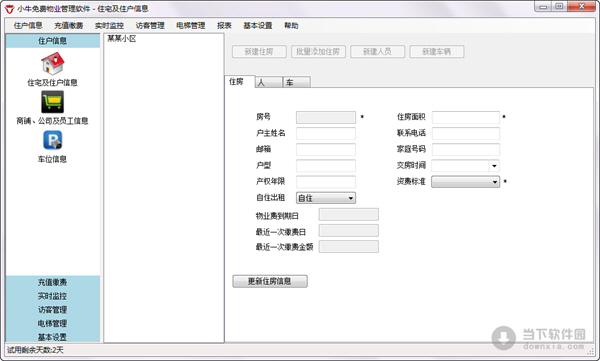Click the 更新住房信息 button
Viewport: 600px width, 361px height.
[270, 281]
